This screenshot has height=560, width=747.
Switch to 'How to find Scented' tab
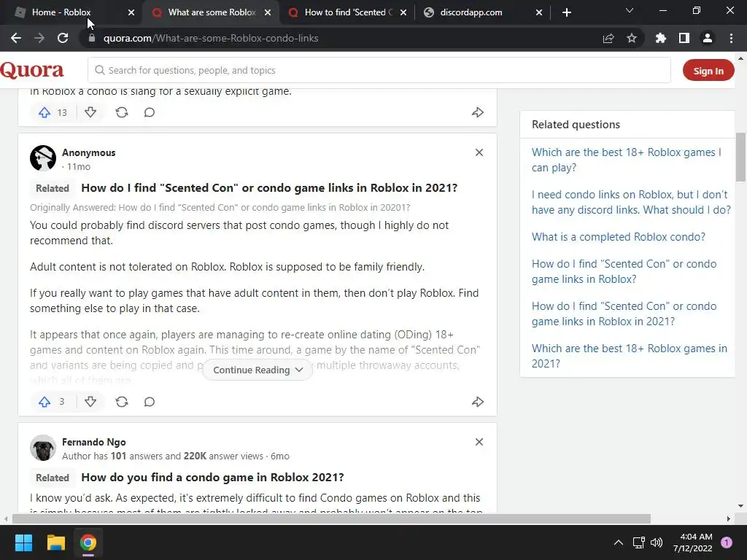click(x=348, y=12)
